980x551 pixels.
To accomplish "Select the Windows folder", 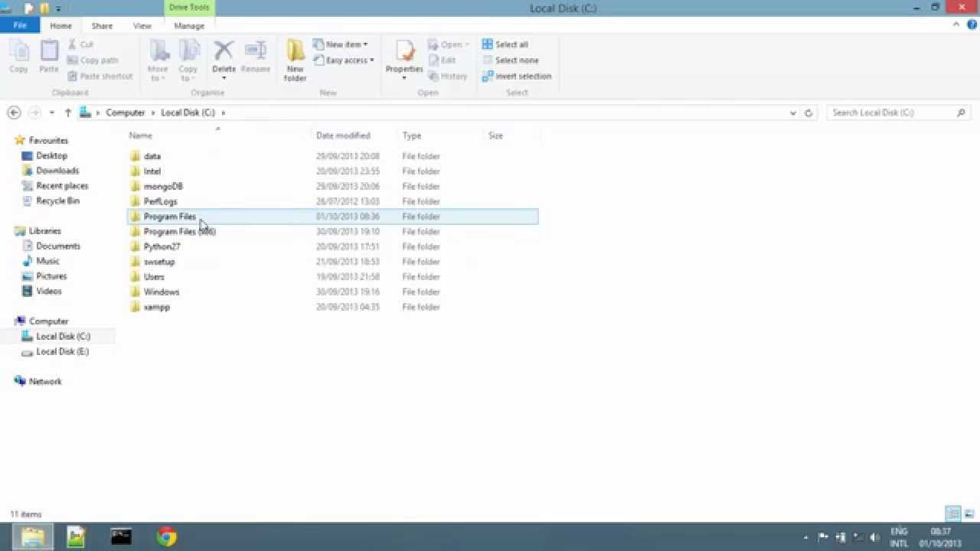I will coord(333,292).
